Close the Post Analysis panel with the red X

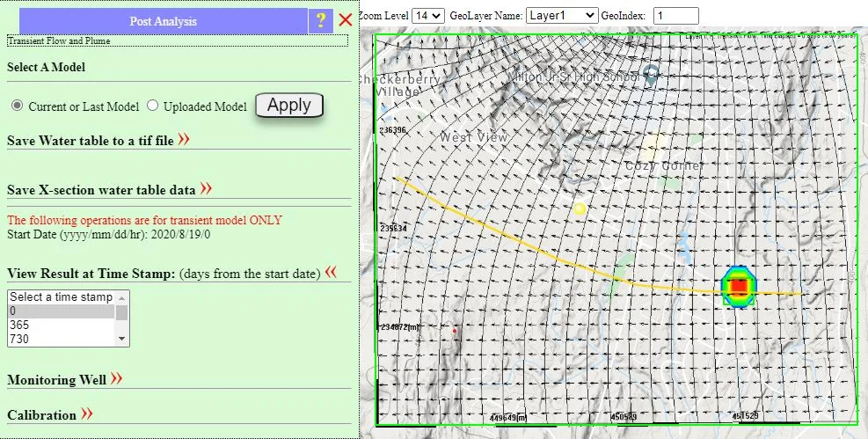[x=346, y=20]
